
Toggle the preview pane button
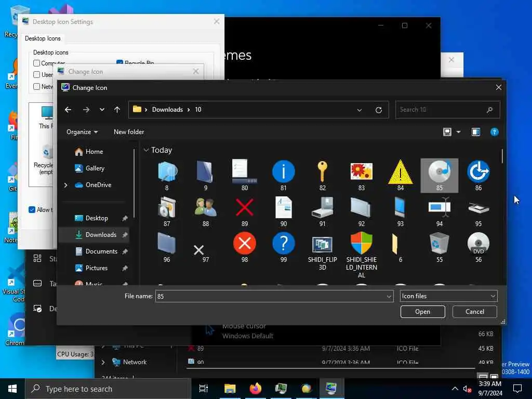click(476, 132)
